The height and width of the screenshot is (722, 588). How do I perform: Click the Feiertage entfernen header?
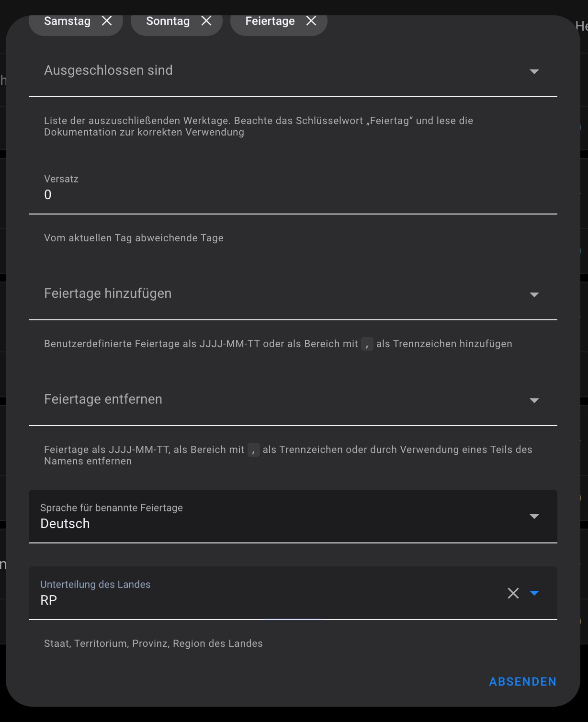coord(103,399)
